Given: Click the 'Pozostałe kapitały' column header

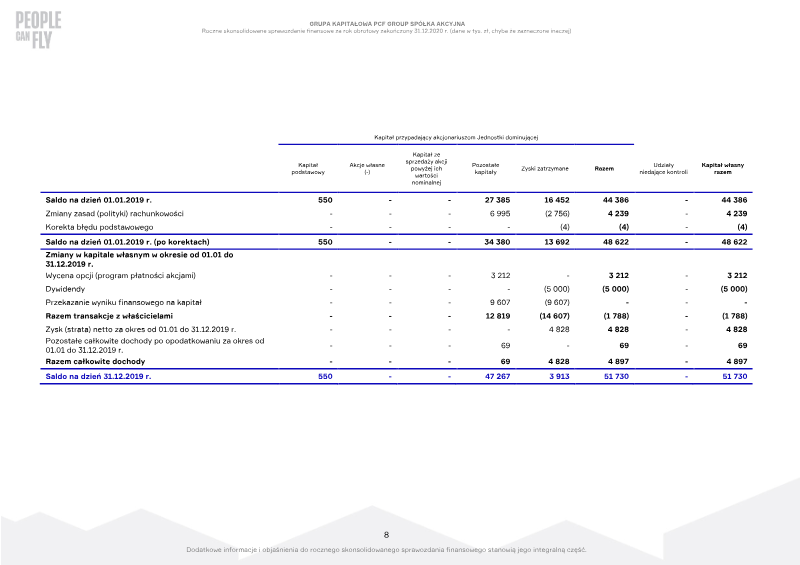Looking at the screenshot, I should [x=485, y=169].
